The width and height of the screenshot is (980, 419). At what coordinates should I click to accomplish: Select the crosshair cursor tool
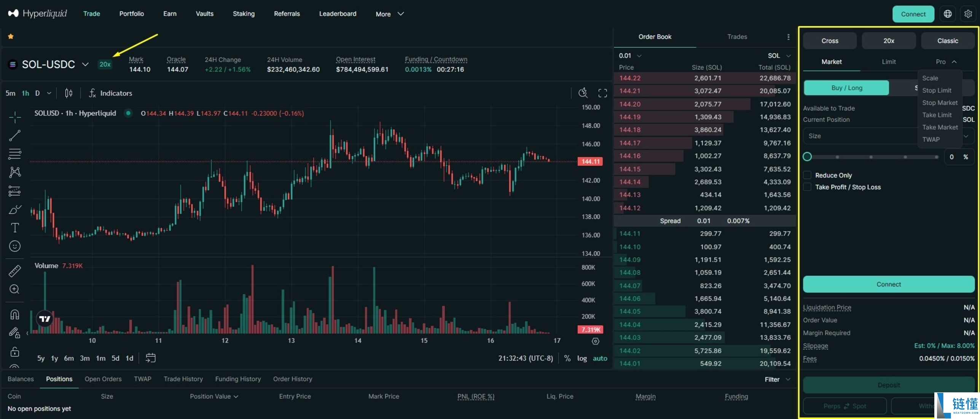pos(15,117)
